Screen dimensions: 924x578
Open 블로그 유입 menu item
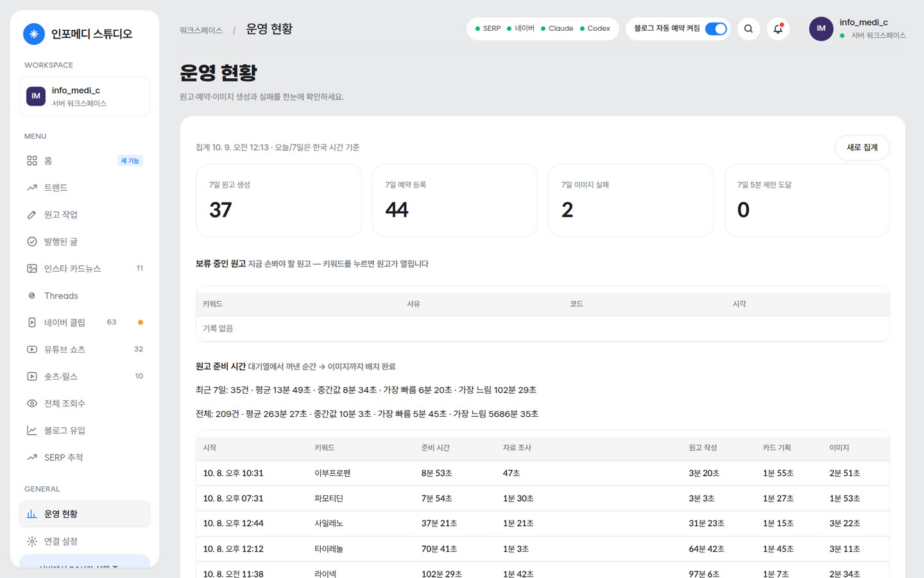tap(85, 430)
